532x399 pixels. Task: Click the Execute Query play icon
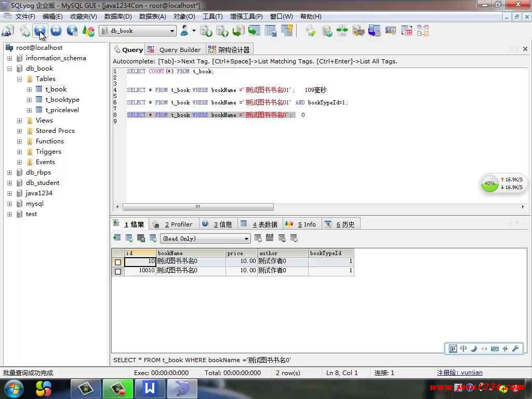(x=40, y=31)
